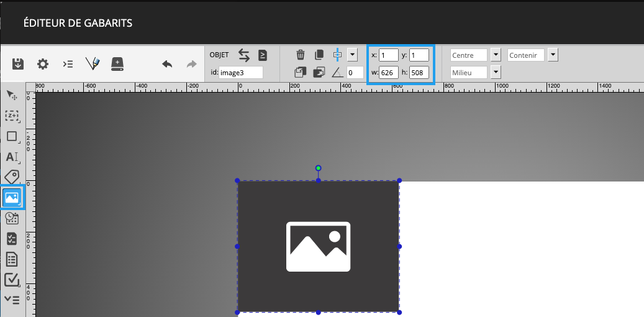Click the width field showing 626

point(389,73)
